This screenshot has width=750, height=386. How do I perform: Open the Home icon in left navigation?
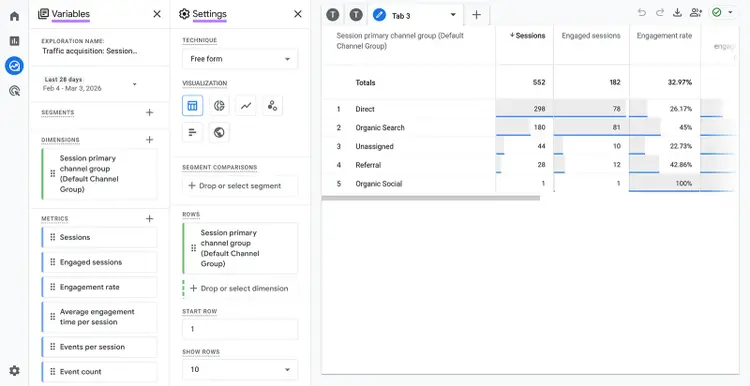(14, 16)
